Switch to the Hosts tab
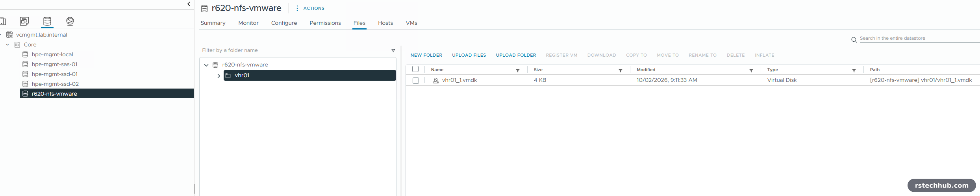 click(x=385, y=23)
